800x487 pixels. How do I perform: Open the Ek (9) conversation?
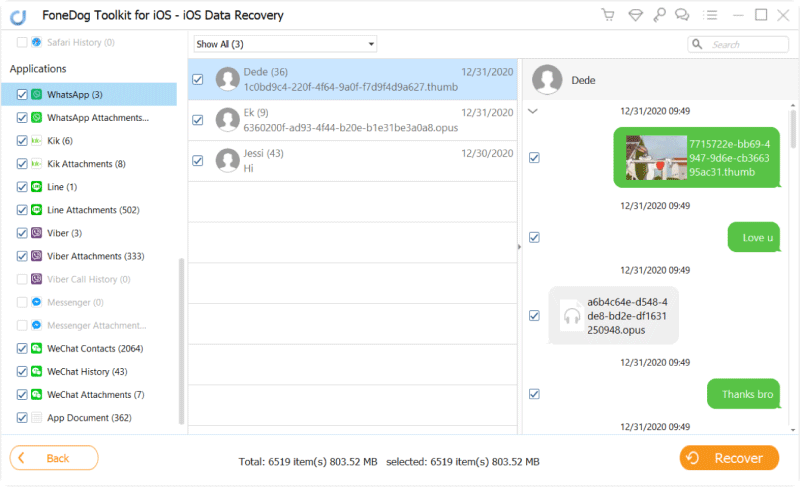pos(353,120)
